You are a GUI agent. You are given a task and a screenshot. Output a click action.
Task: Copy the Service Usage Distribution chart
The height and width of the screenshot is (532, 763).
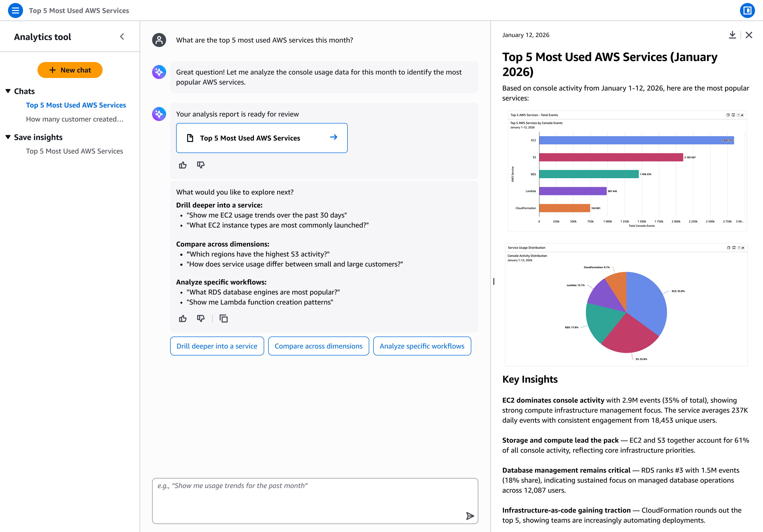pos(729,248)
